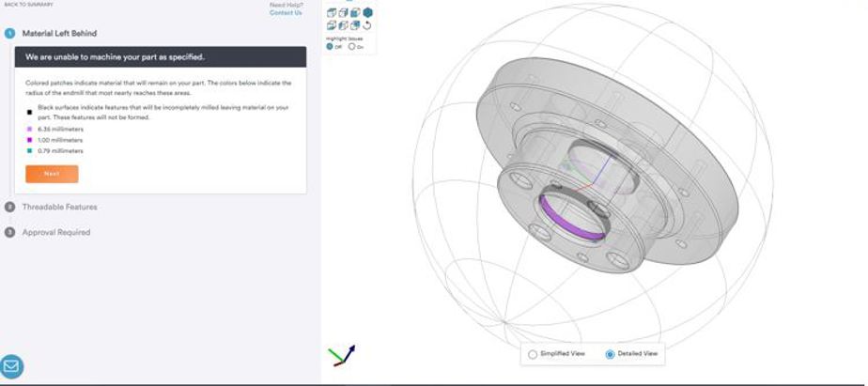Expand the Threadable Features step

58,207
